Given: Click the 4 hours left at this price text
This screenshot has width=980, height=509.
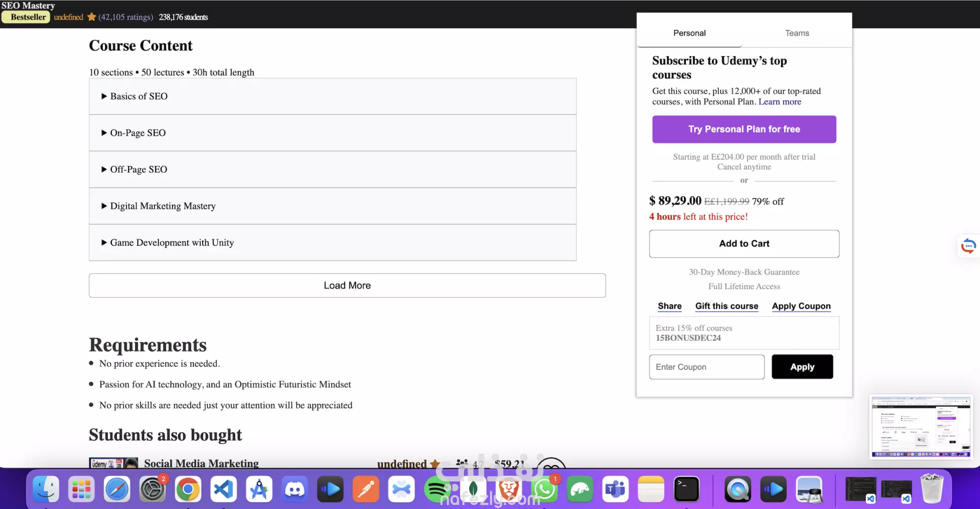Looking at the screenshot, I should click(698, 216).
